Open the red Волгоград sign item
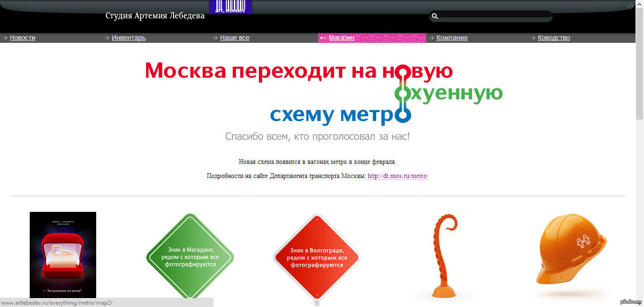 click(317, 259)
